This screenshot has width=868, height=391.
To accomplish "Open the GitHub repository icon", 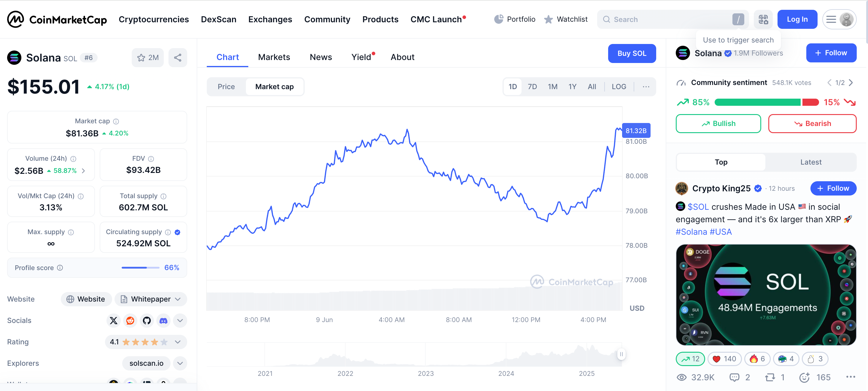I will (147, 321).
